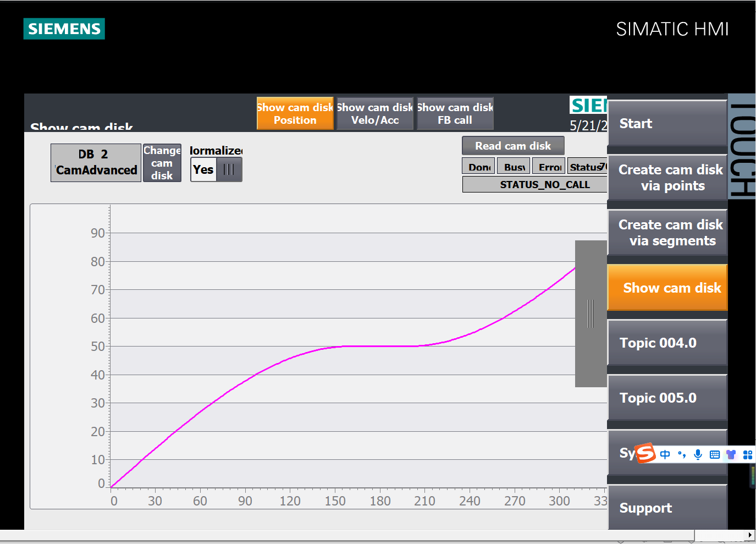
Task: Click the Done status indicator
Action: pyautogui.click(x=479, y=167)
